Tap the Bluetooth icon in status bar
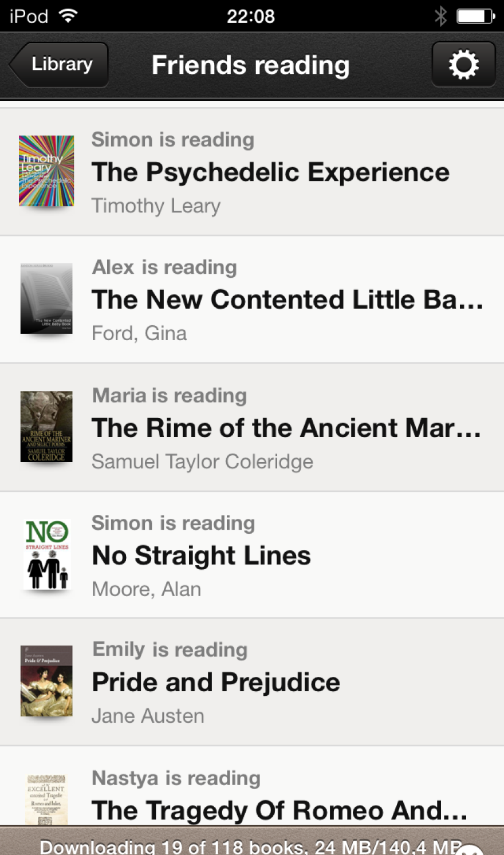The height and width of the screenshot is (855, 504). (440, 16)
